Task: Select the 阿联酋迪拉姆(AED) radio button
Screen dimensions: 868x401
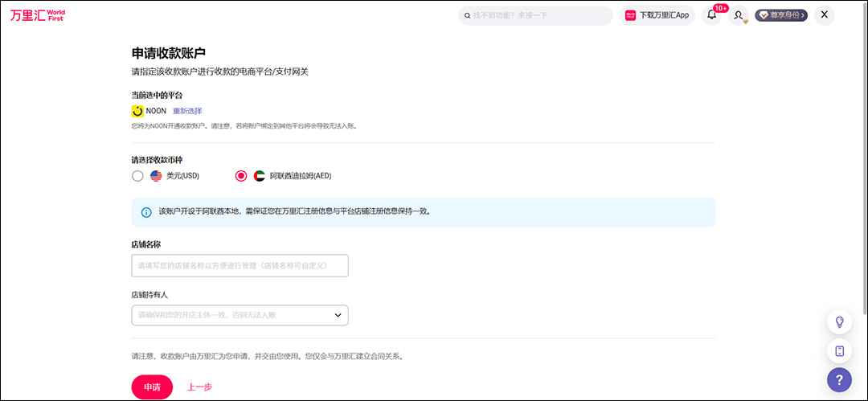Action: (241, 176)
